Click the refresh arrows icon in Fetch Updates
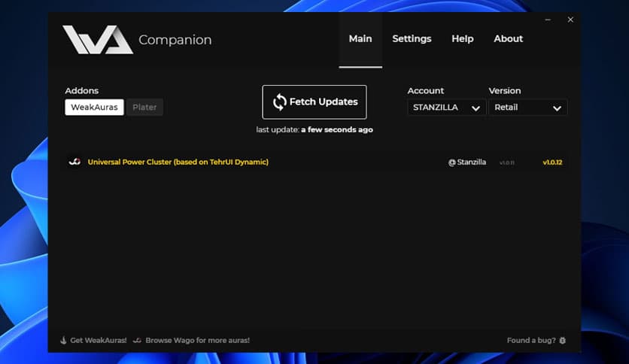The height and width of the screenshot is (364, 629). 280,102
